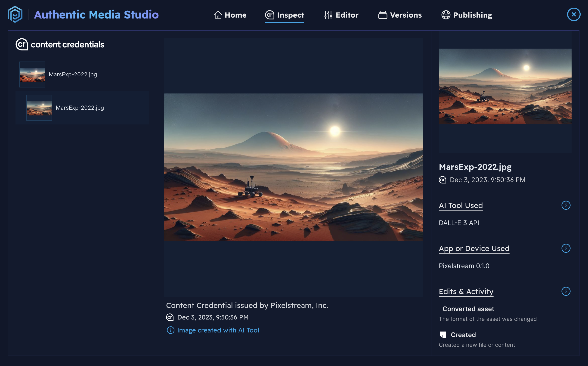Switch to the Inspect tab
The width and height of the screenshot is (588, 366).
click(x=284, y=15)
